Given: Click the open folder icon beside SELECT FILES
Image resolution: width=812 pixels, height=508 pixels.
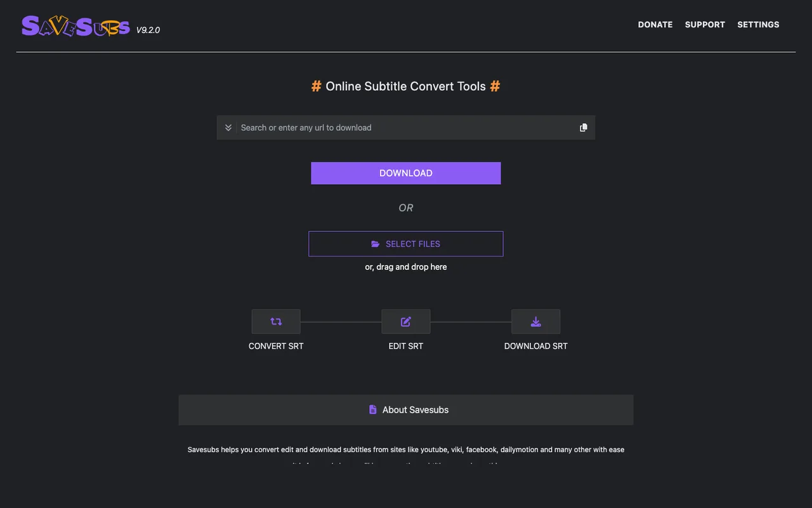Looking at the screenshot, I should (376, 244).
